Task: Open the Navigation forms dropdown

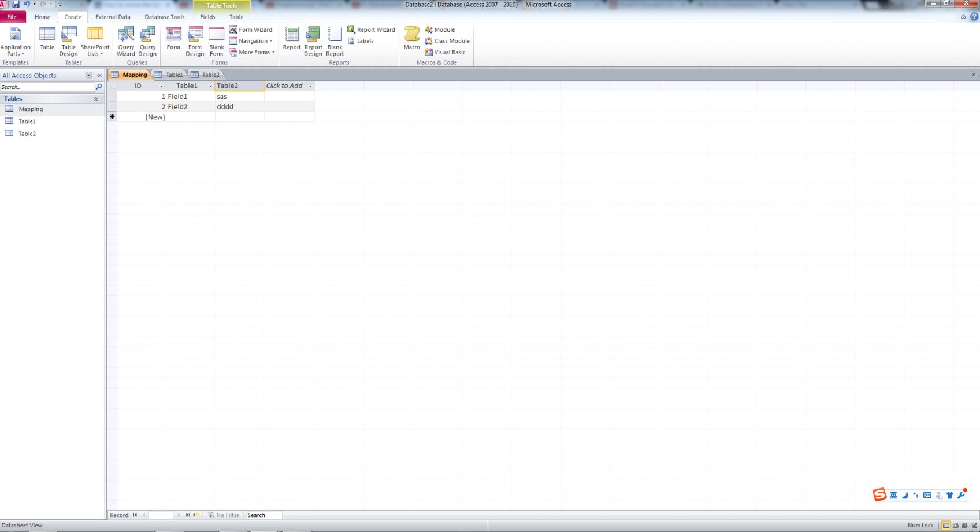Action: tap(251, 41)
